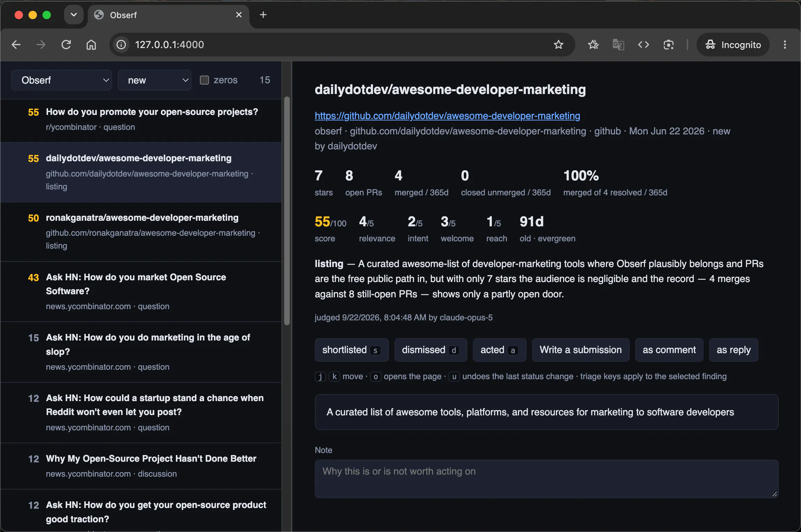Click the findings list scrollbar
This screenshot has height=532, width=801.
pos(287,211)
